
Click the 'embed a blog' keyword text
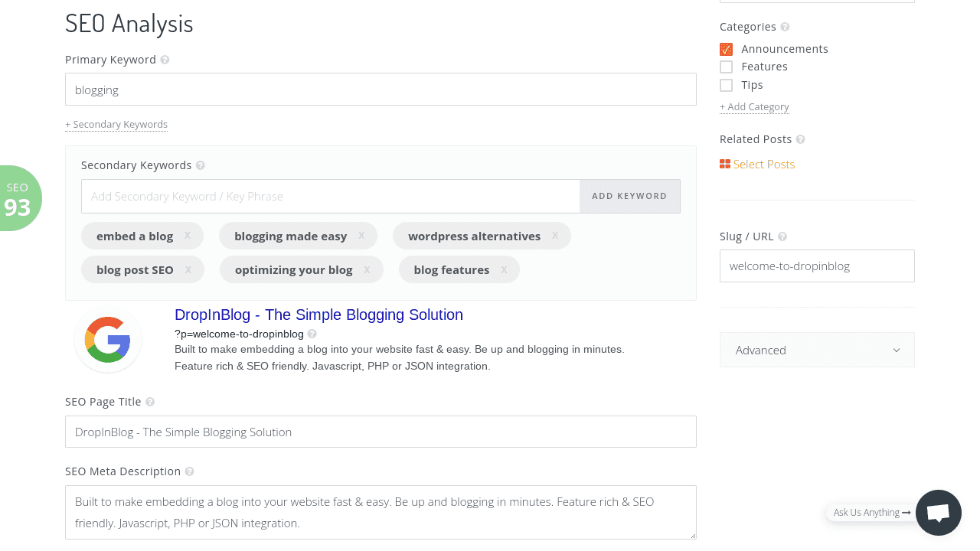coord(135,236)
